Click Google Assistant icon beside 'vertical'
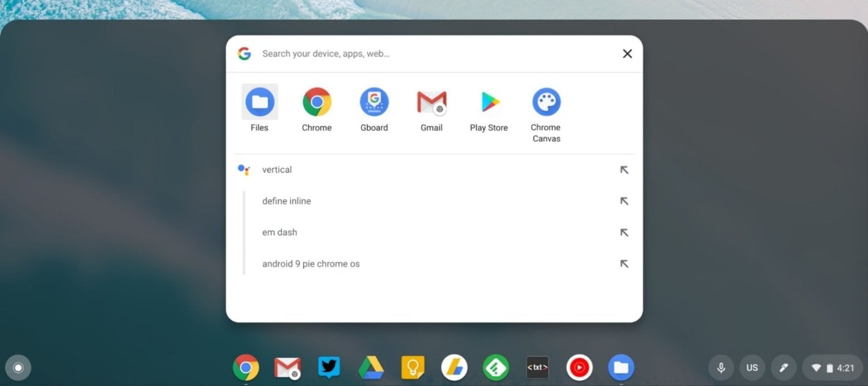Image resolution: width=868 pixels, height=386 pixels. coord(244,169)
